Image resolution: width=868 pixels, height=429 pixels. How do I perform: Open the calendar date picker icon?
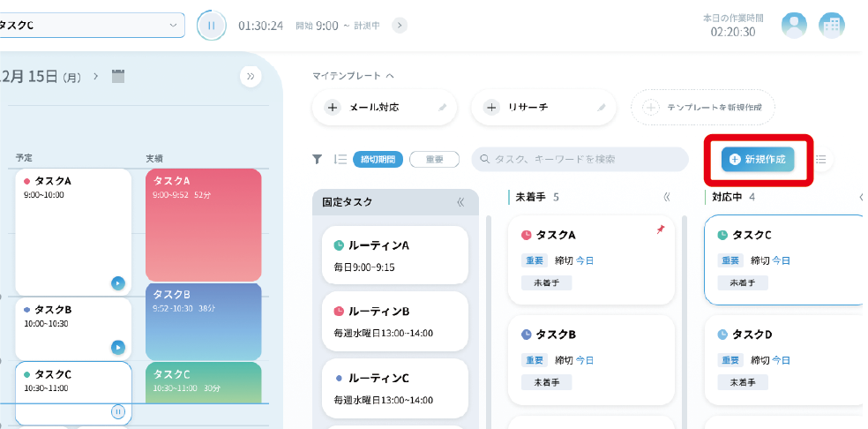[x=118, y=77]
